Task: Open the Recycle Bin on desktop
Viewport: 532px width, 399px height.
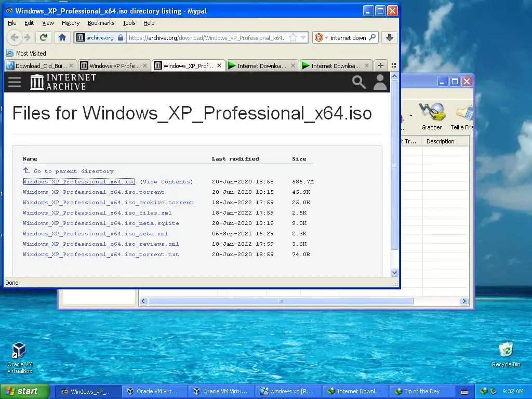Action: [506, 354]
